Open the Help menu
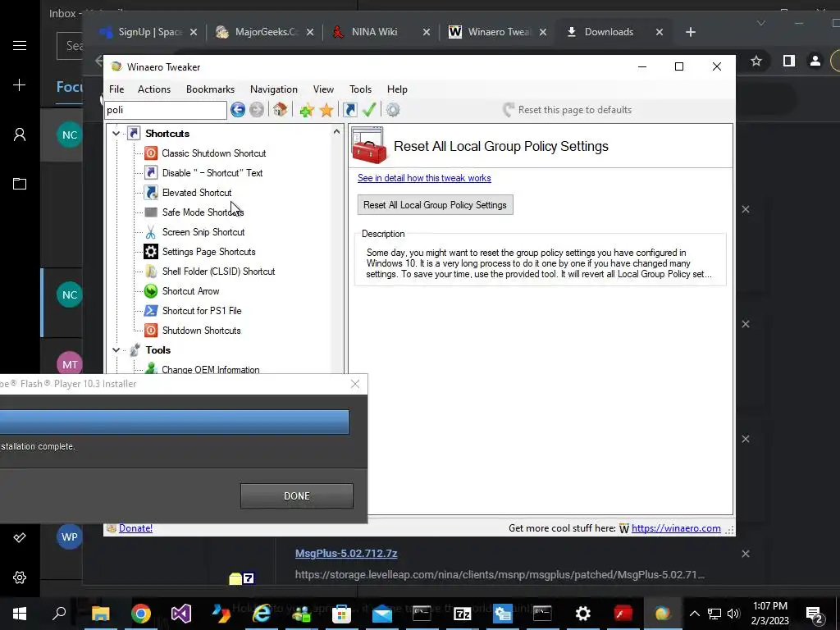Viewport: 840px width, 630px height. point(397,89)
